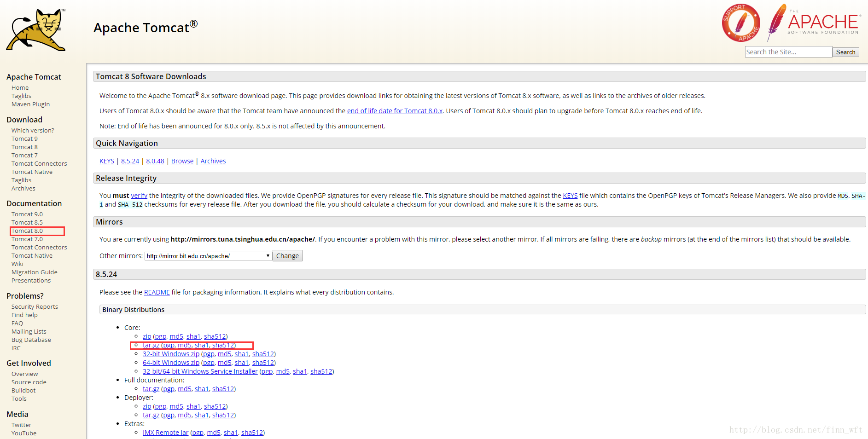Click the Search button
The image size is (868, 439).
845,52
